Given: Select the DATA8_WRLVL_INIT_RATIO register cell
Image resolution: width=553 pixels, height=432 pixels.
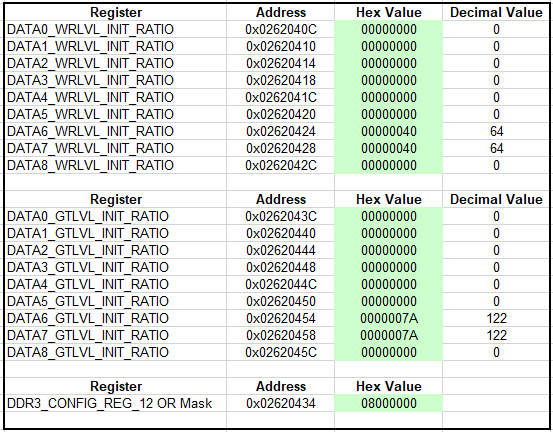Looking at the screenshot, I should pos(115,165).
